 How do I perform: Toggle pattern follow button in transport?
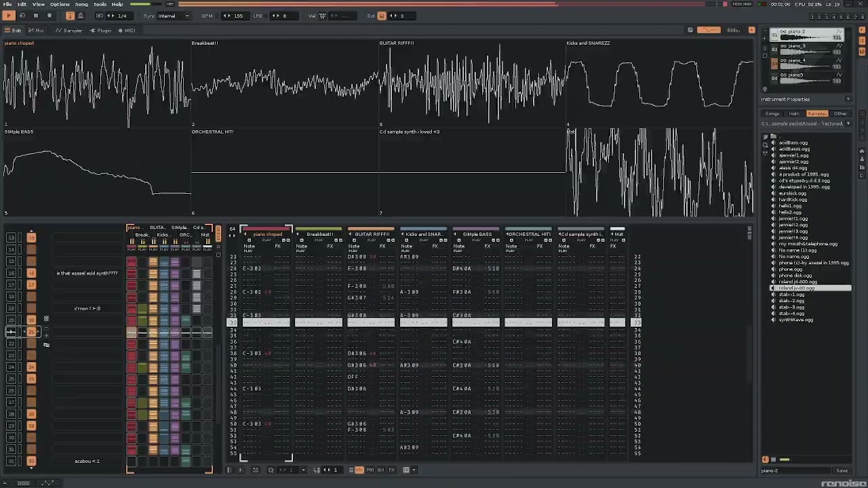pos(70,16)
